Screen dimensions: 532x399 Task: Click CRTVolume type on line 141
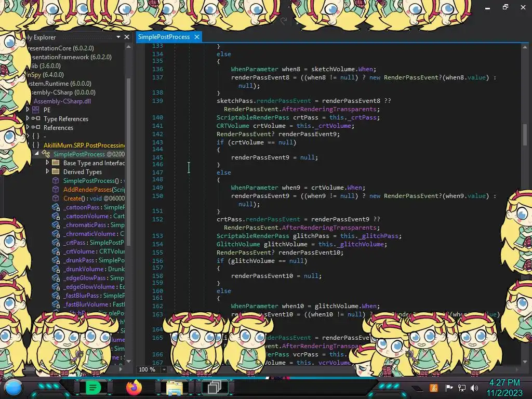click(x=233, y=126)
